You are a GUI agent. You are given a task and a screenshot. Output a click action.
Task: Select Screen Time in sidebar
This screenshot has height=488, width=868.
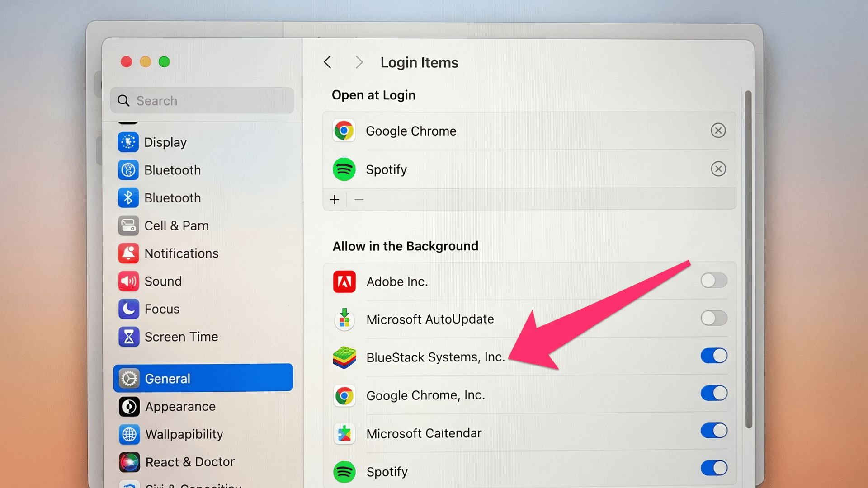click(181, 337)
